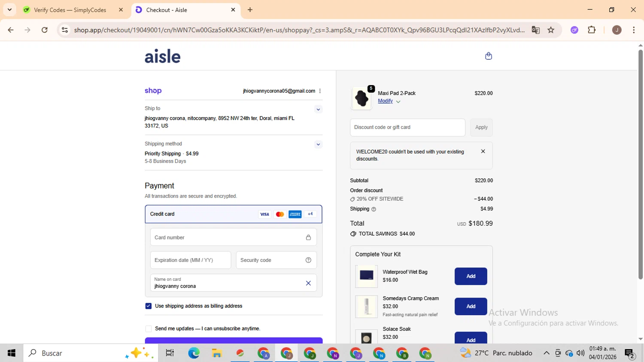Click the Mastercard icon
Screen dimensions: 644x362
point(280,214)
